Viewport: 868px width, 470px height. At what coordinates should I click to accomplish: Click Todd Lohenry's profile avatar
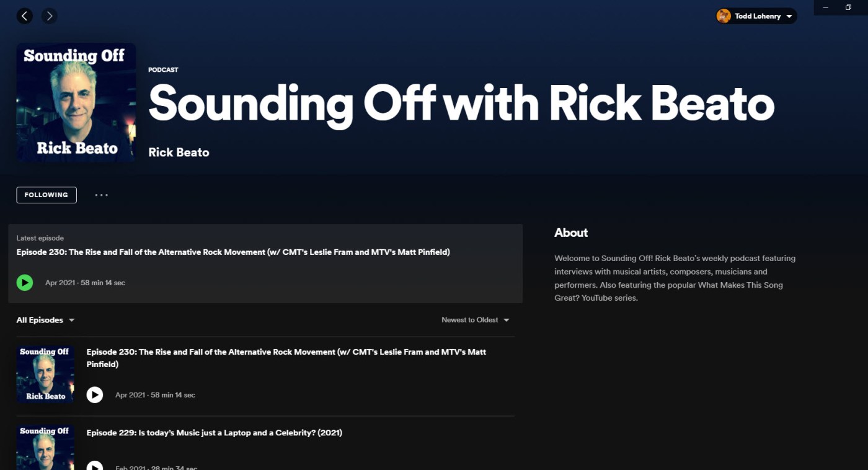(724, 16)
